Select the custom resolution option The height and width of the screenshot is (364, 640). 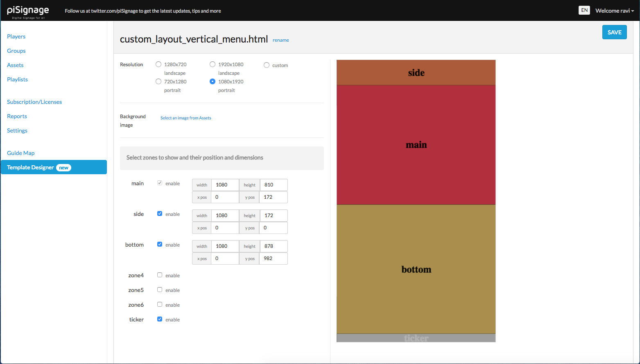coord(267,65)
